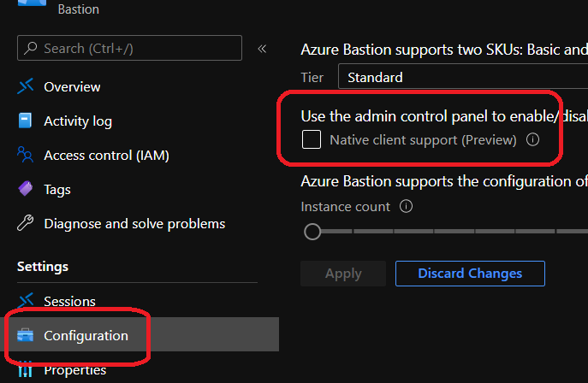Image resolution: width=588 pixels, height=383 pixels.
Task: Click the Instance count slider handle
Action: pos(312,232)
